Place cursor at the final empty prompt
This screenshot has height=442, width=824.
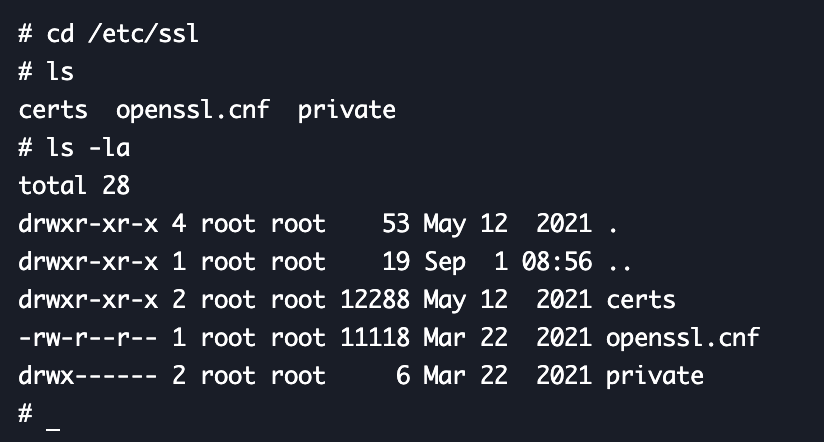53,415
